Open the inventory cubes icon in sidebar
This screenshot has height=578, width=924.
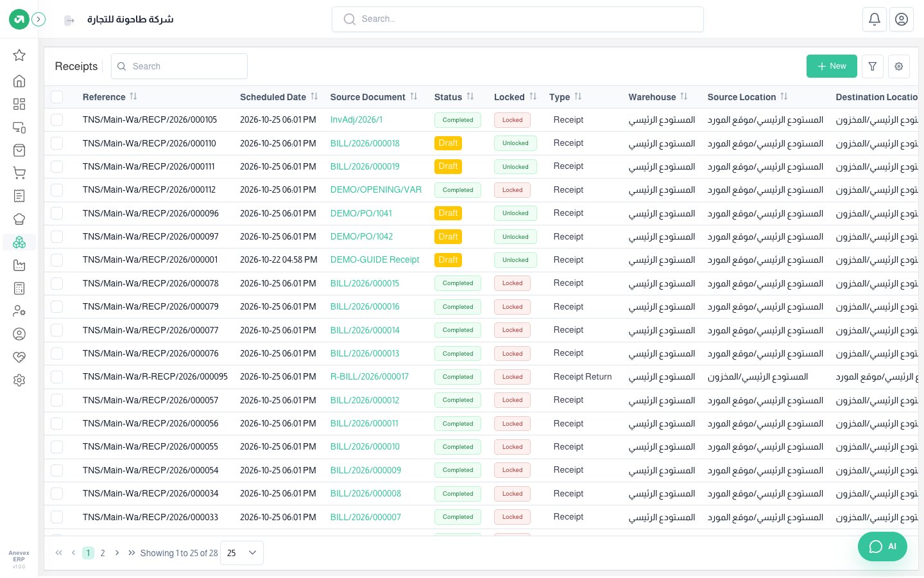coord(19,242)
